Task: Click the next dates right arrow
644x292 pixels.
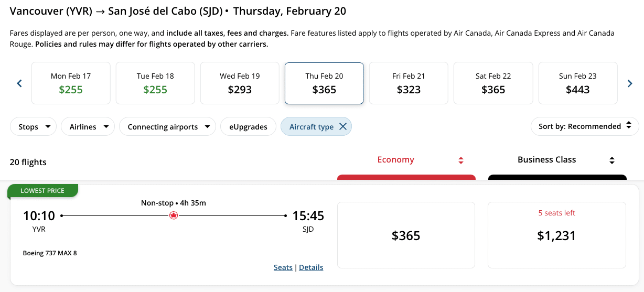Action: [630, 83]
